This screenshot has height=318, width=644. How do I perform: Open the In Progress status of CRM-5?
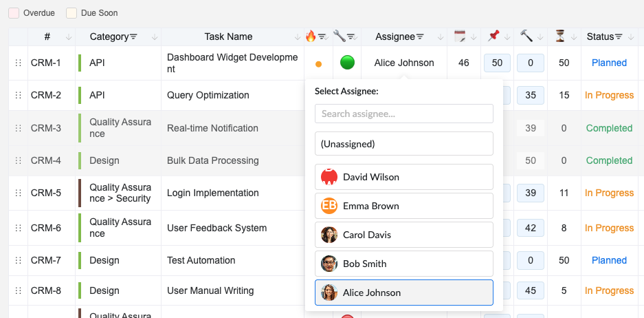pyautogui.click(x=609, y=193)
